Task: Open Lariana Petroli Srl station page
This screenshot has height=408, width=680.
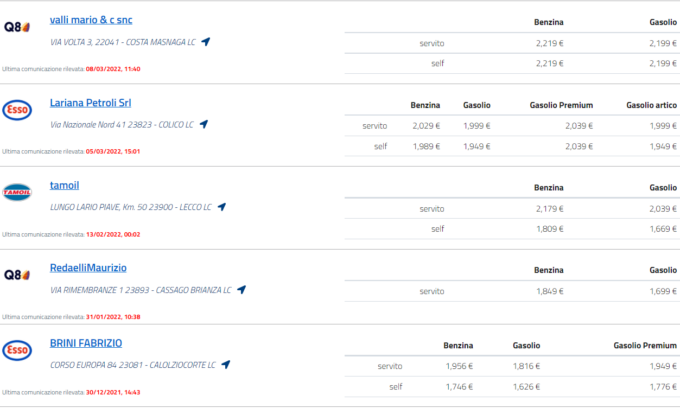Action: (90, 103)
